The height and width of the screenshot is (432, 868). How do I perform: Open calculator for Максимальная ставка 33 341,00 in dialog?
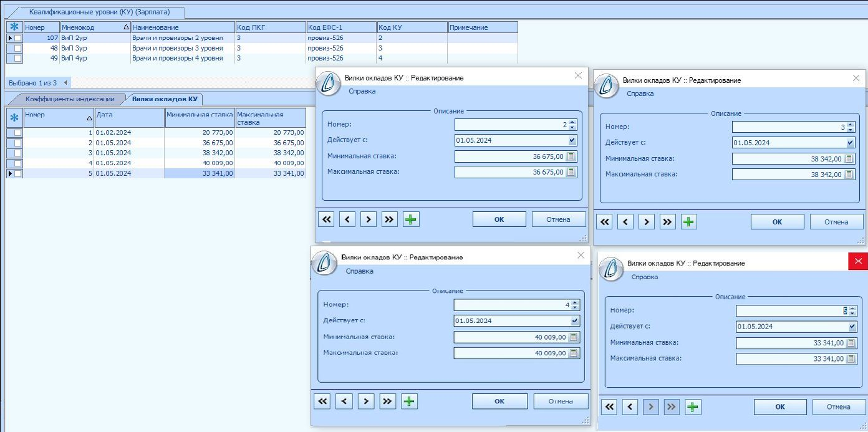tap(851, 359)
